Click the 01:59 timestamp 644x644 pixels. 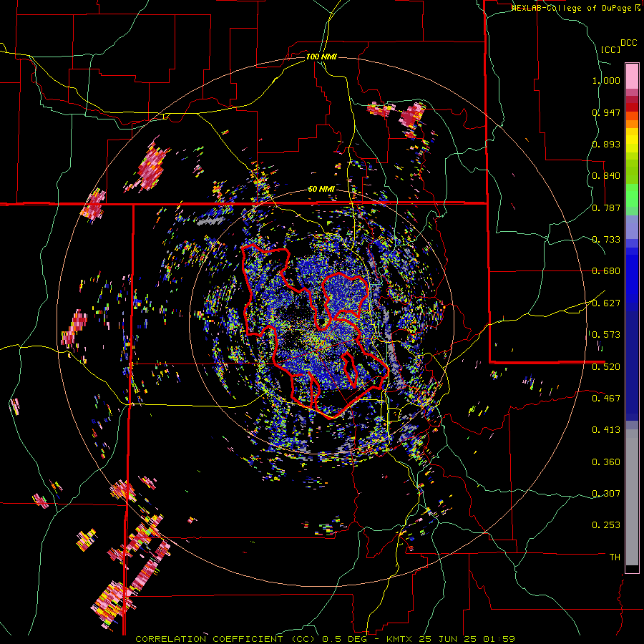(497, 639)
